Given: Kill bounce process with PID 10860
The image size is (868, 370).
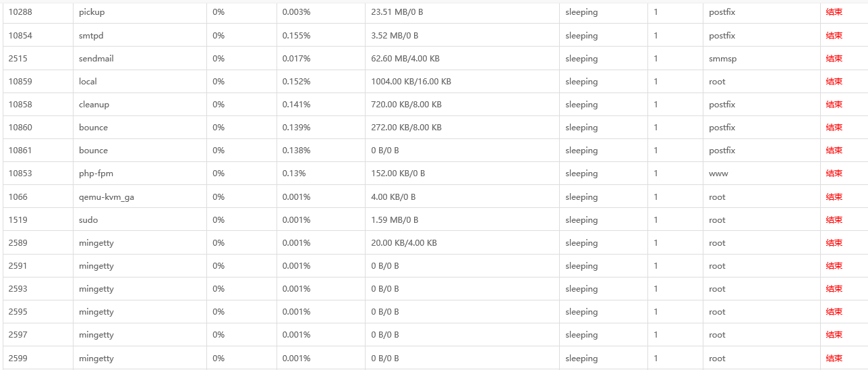Looking at the screenshot, I should pyautogui.click(x=834, y=128).
